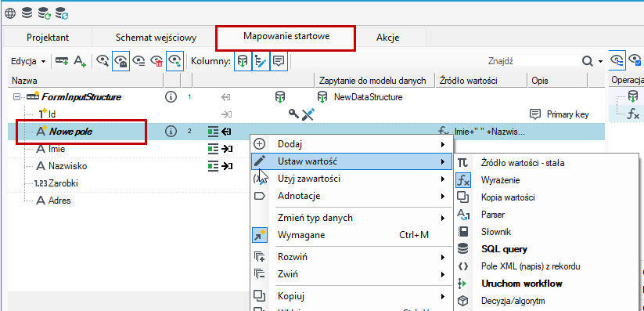The height and width of the screenshot is (311, 644).
Task: Choose Źródło wartości - stała from submenu
Action: (546, 163)
